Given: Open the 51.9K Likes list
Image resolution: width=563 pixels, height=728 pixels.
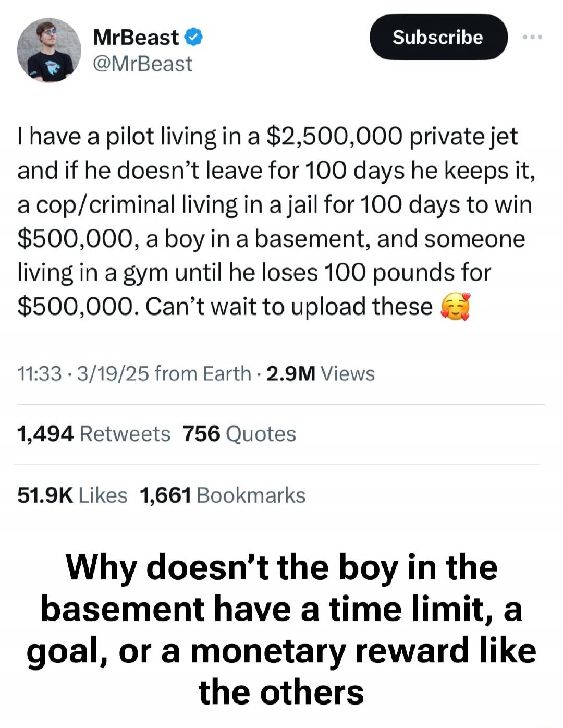Looking at the screenshot, I should click(x=72, y=495).
